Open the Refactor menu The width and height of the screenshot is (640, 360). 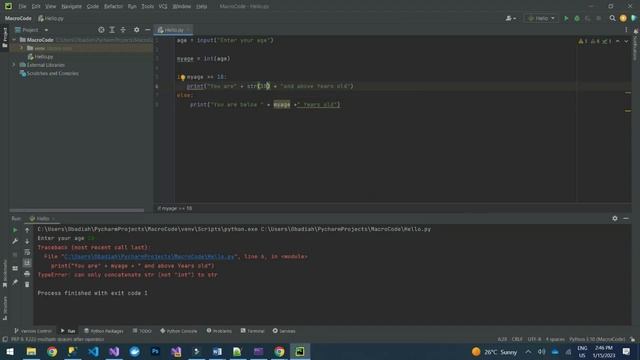click(x=113, y=6)
